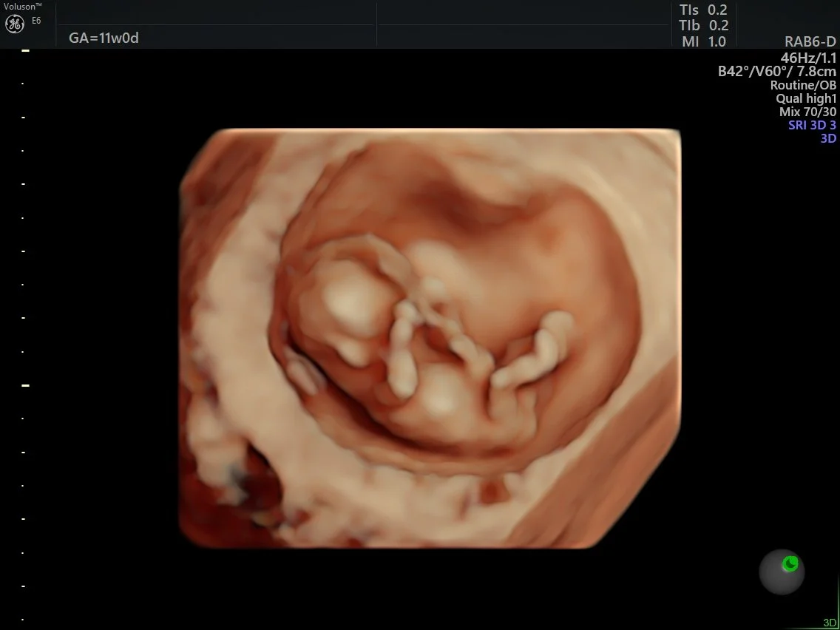Click the green trackball status indicator
The width and height of the screenshot is (840, 630).
782,572
